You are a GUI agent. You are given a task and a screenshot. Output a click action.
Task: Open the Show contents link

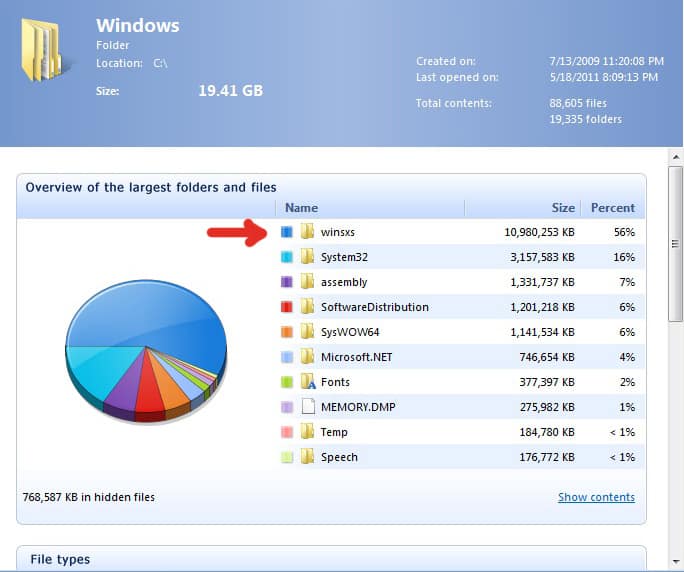coord(596,497)
